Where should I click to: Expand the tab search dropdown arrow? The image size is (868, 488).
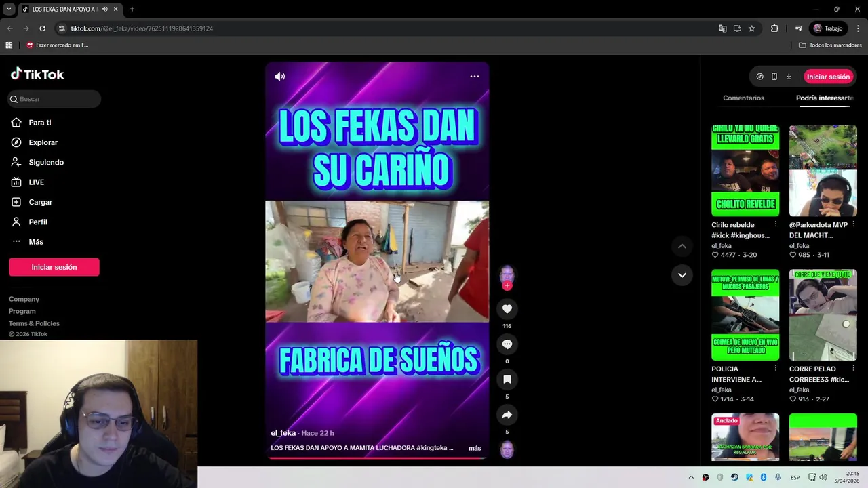click(9, 9)
